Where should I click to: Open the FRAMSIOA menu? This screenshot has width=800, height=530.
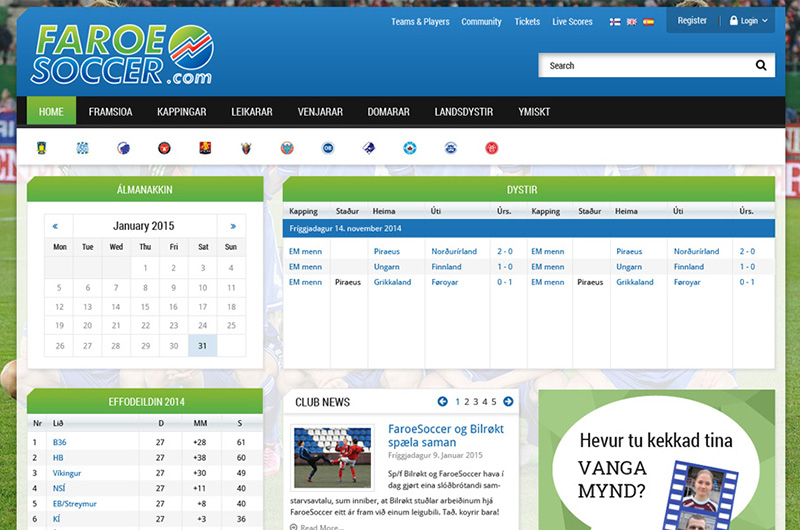coord(110,112)
